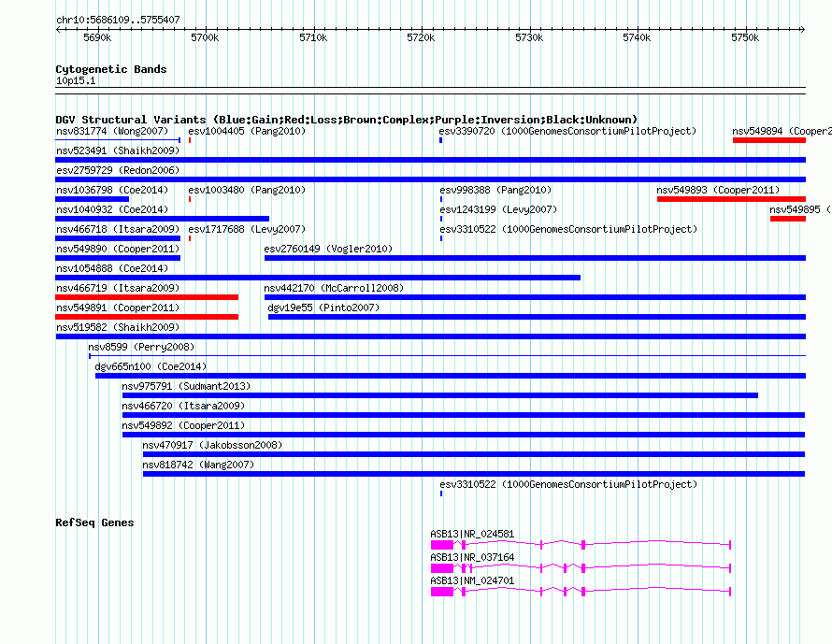Open variant nsv831774 (Wong2007)
832x644 pixels.
tap(112, 131)
